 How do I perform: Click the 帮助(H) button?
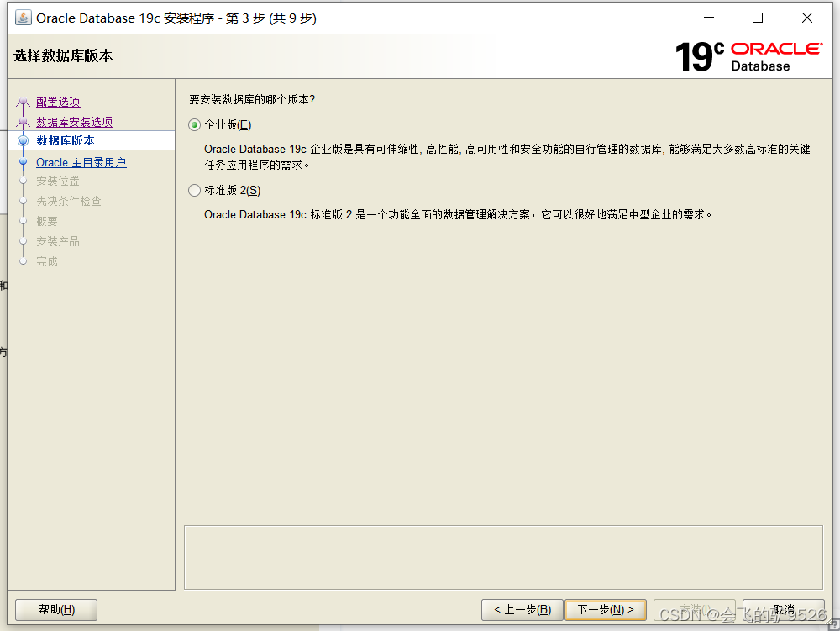(x=55, y=609)
